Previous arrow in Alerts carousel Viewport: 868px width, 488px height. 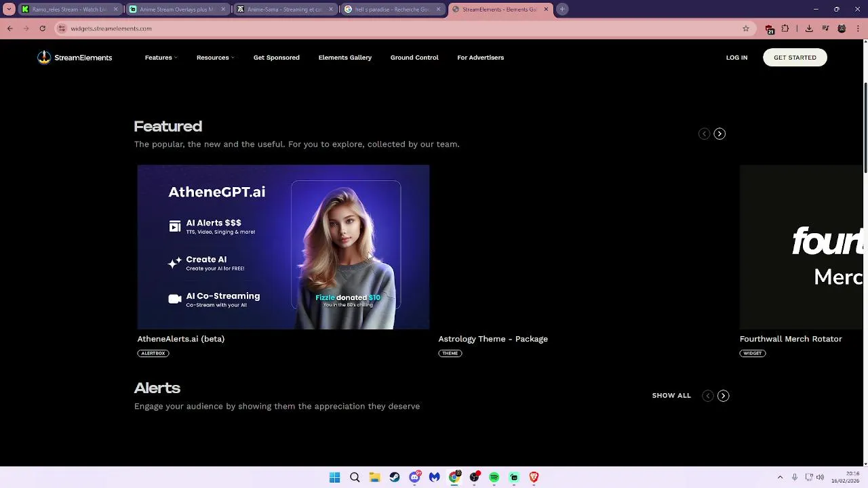click(x=707, y=396)
